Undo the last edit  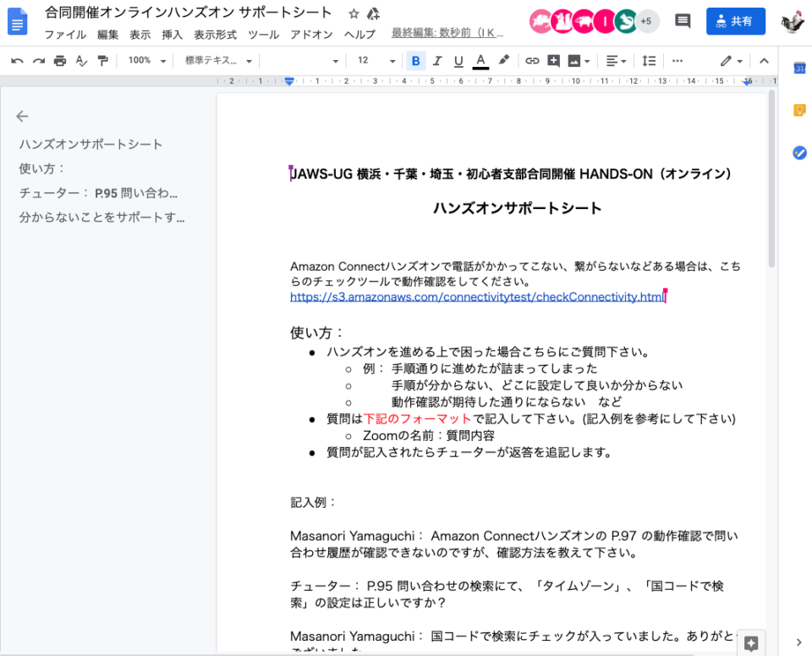17,61
